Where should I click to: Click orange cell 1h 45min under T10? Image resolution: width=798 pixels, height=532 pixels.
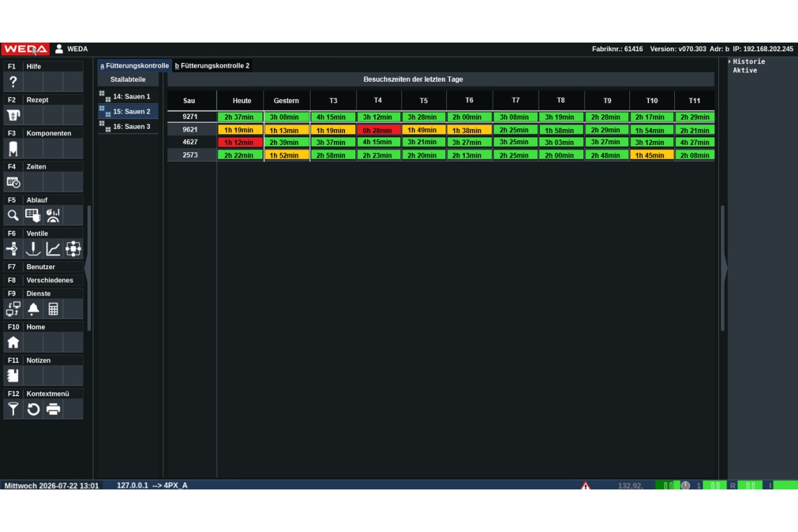click(652, 155)
